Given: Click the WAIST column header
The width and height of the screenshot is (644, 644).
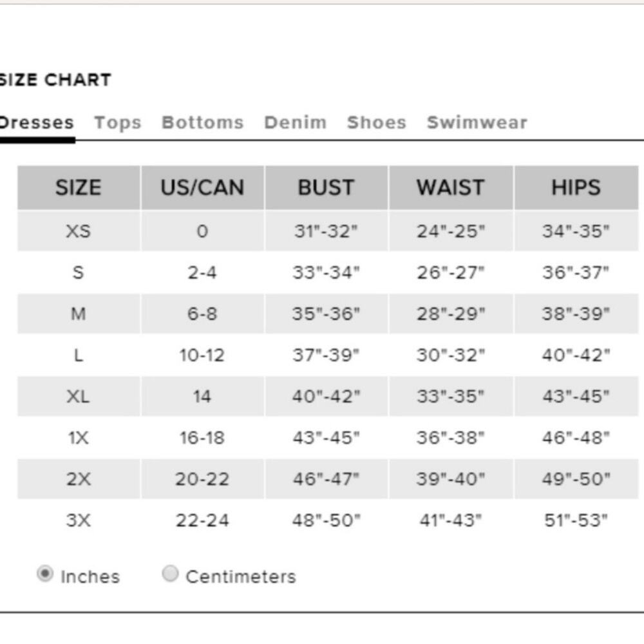Looking at the screenshot, I should pos(451,187).
